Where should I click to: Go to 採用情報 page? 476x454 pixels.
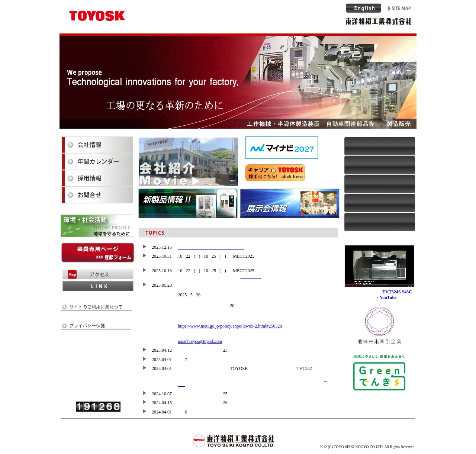click(97, 178)
